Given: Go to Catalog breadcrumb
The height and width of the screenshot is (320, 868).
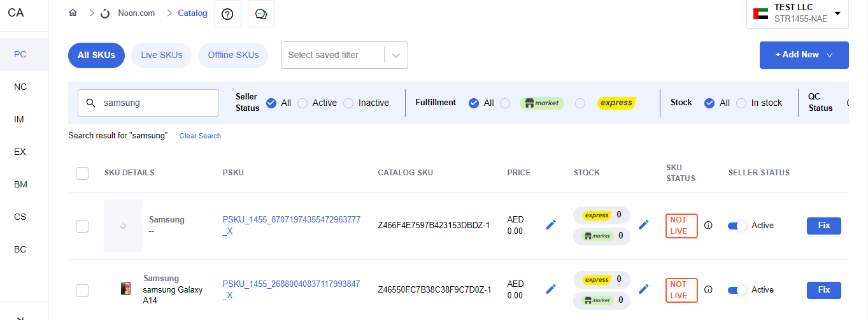Looking at the screenshot, I should click(193, 13).
